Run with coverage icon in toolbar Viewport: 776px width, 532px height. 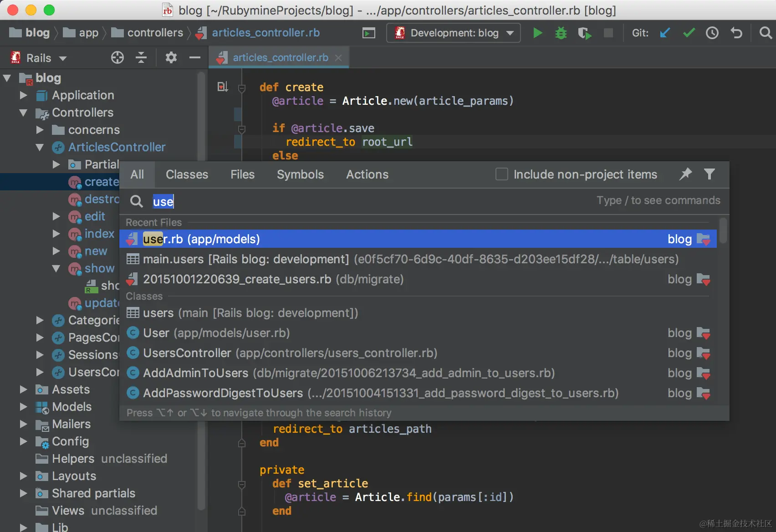[x=585, y=33]
